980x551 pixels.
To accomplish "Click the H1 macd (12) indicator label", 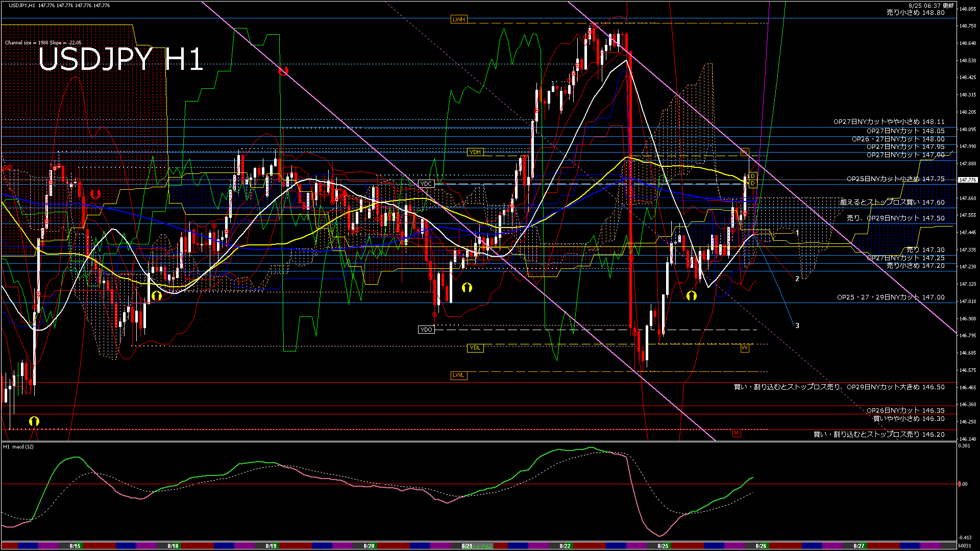I will tap(18, 447).
